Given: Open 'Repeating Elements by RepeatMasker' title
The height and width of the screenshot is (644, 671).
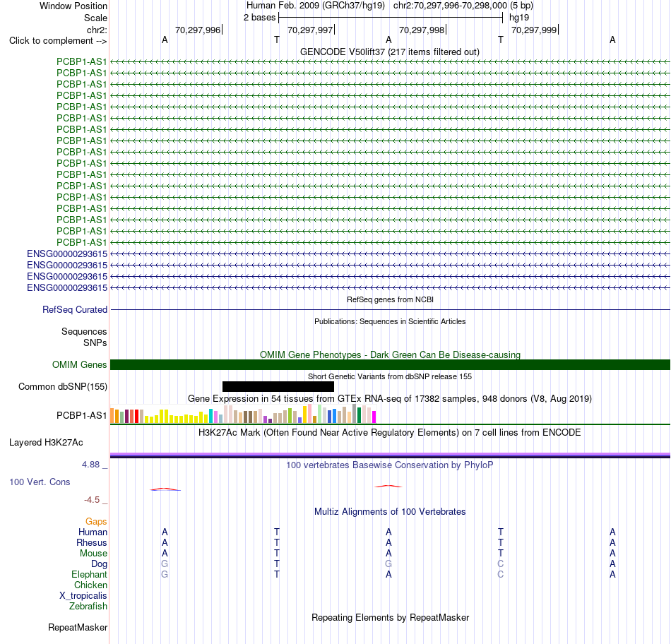Looking at the screenshot, I should click(x=390, y=617).
